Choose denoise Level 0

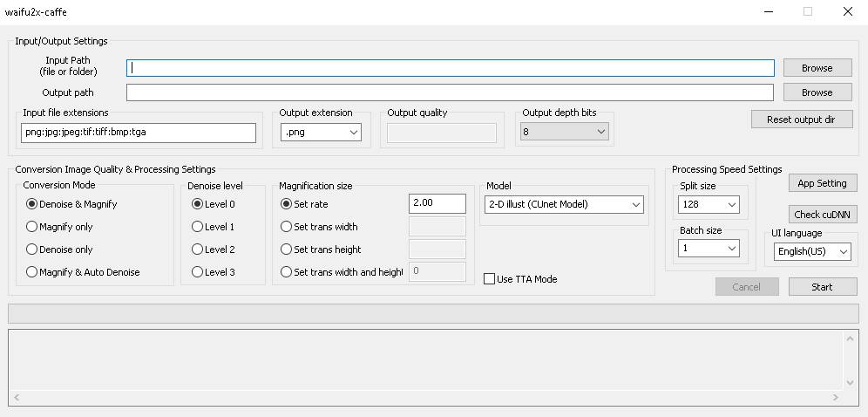point(214,204)
